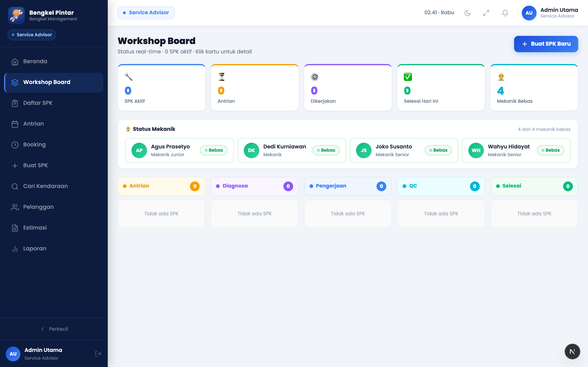Open Pelanggan customers page

[54, 207]
